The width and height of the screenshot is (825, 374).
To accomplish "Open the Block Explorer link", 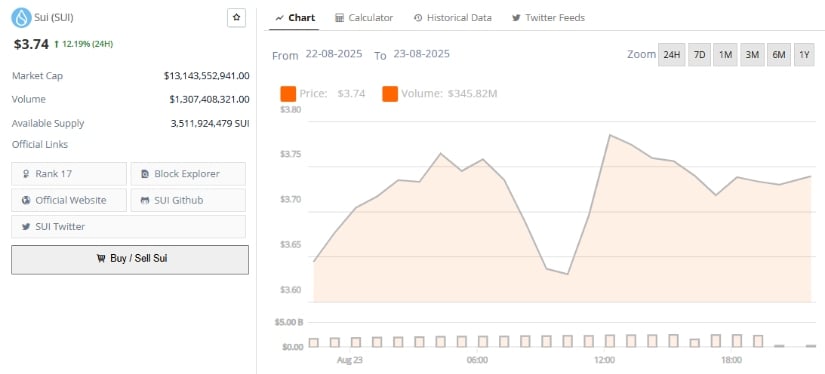I will pos(188,174).
